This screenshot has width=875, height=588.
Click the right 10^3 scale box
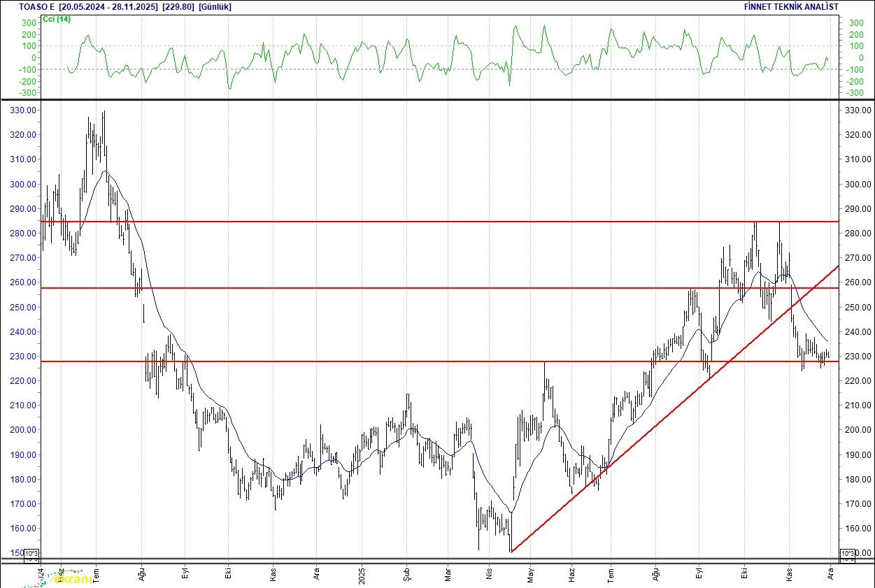846,555
